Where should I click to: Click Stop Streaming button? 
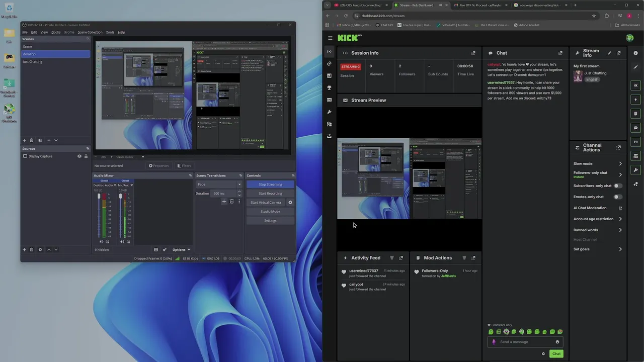coord(270,185)
